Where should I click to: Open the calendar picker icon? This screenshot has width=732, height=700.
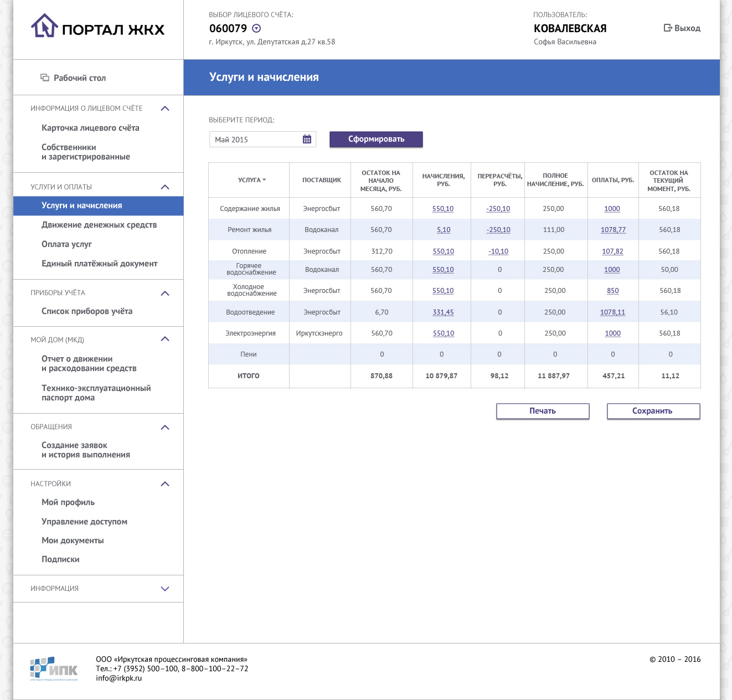307,140
